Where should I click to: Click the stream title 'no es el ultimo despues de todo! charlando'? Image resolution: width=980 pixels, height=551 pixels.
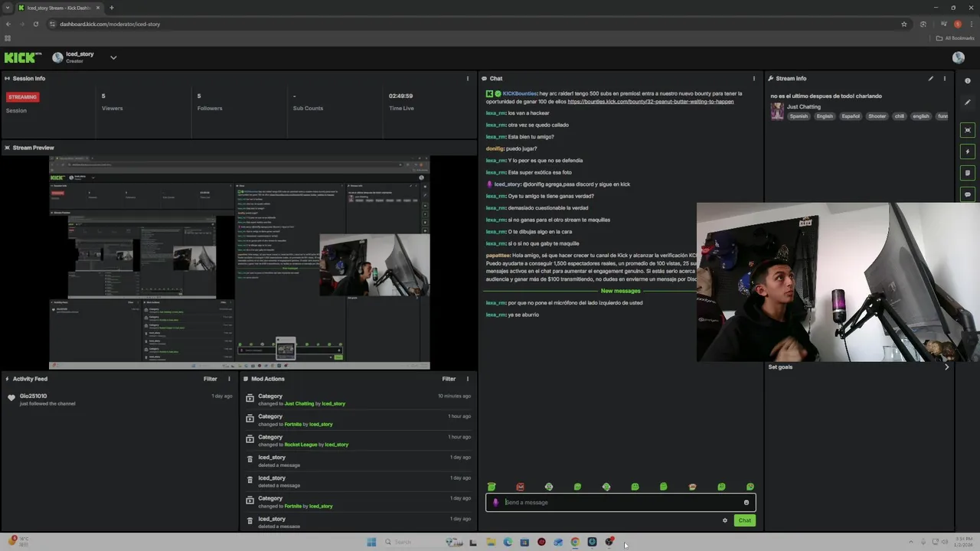click(x=826, y=96)
